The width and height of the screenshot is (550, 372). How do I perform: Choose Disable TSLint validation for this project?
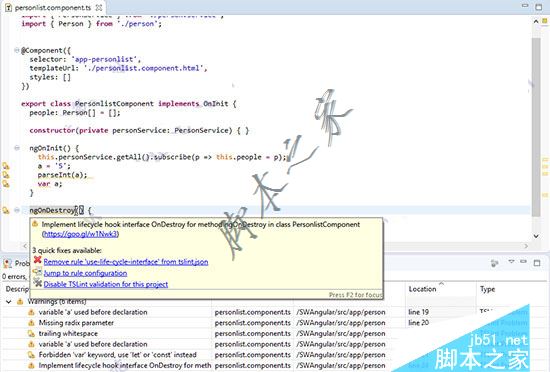pyautogui.click(x=106, y=284)
